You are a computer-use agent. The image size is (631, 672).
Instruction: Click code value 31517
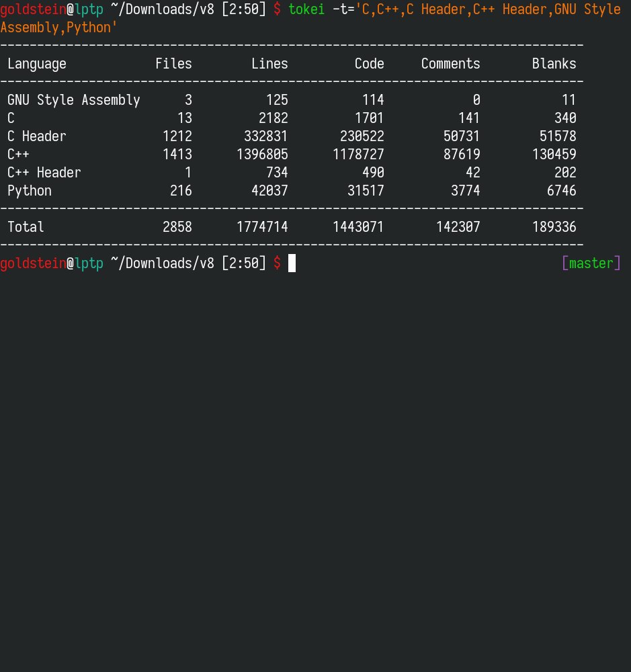point(366,191)
